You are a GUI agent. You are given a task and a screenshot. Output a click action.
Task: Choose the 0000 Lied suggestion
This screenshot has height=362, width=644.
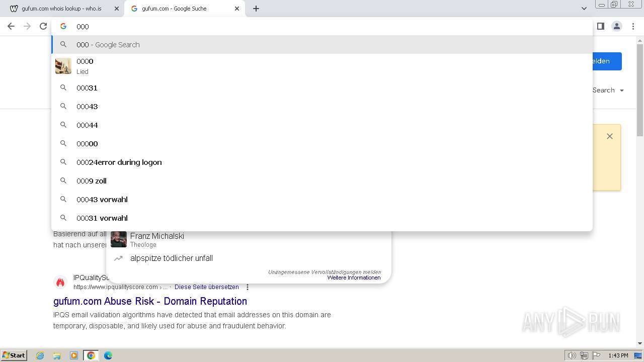click(322, 66)
